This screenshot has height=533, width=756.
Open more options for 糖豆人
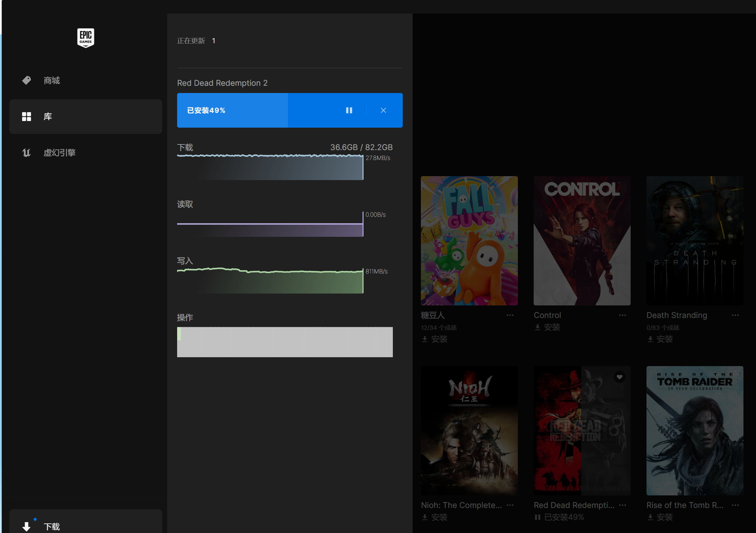510,315
